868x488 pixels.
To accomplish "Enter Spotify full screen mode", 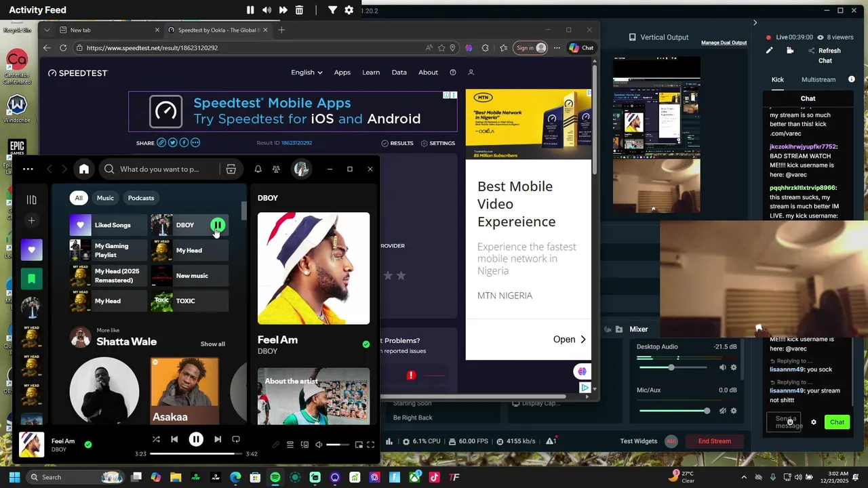I will click(x=371, y=445).
